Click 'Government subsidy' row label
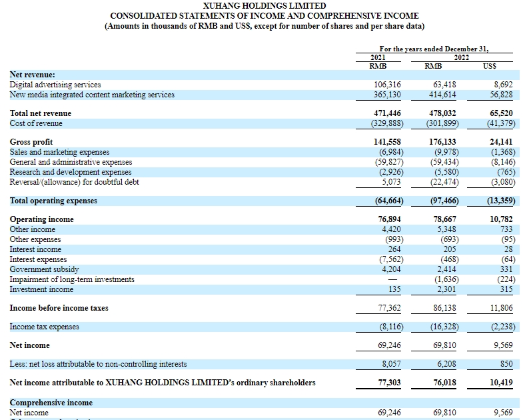 44,269
